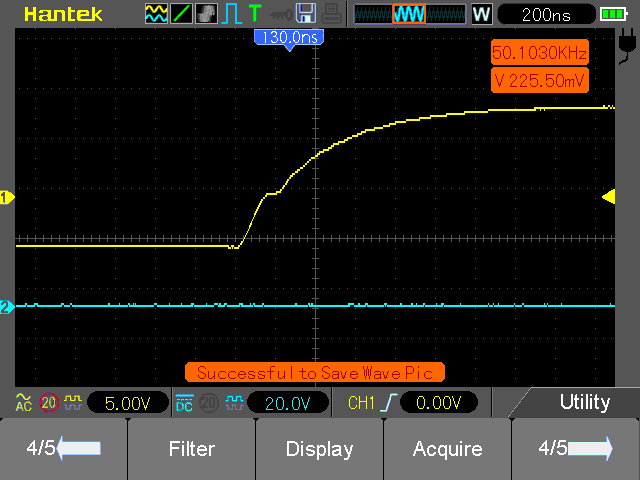Open the Filter menu
The image size is (640, 480).
(192, 448)
